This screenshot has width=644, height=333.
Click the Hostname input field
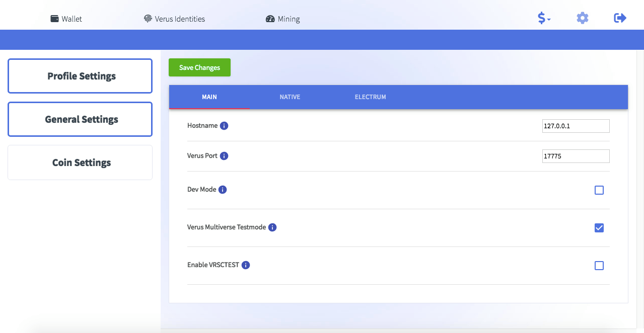tap(576, 126)
